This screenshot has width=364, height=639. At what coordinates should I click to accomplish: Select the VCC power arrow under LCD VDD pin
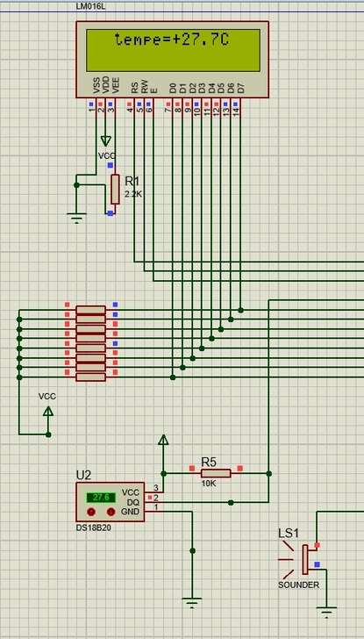[x=105, y=141]
